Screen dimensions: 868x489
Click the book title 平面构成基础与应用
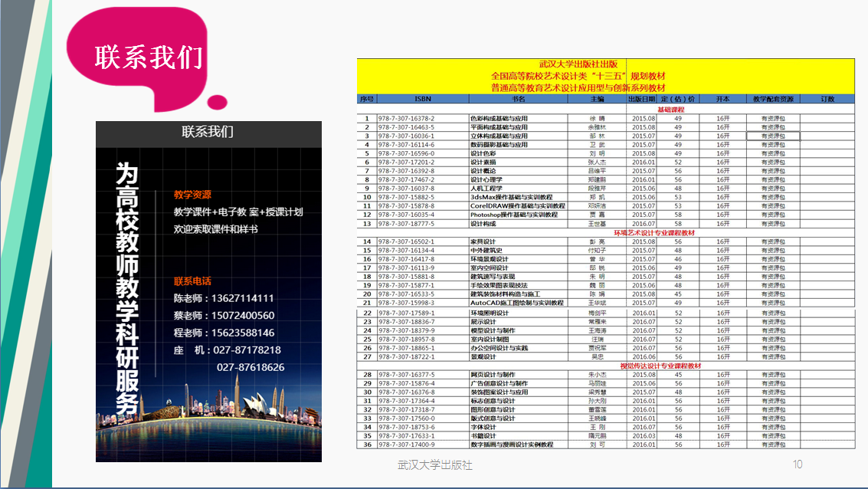pyautogui.click(x=499, y=127)
